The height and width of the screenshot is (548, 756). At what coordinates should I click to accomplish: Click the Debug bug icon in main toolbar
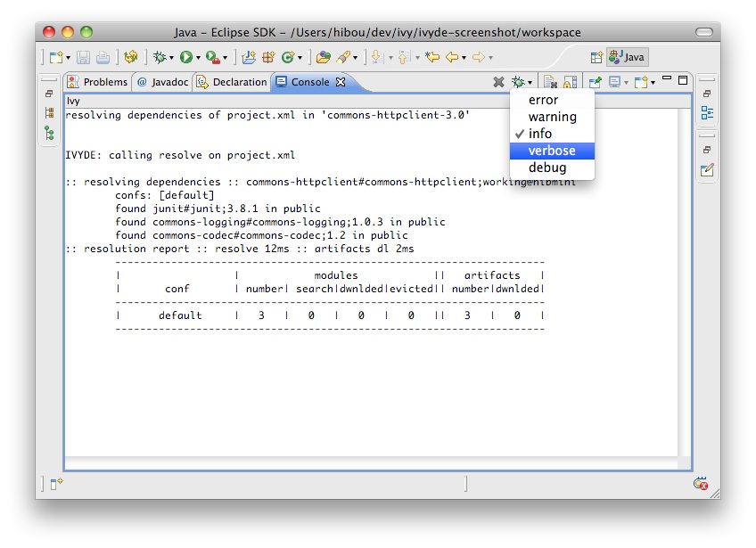tap(160, 57)
